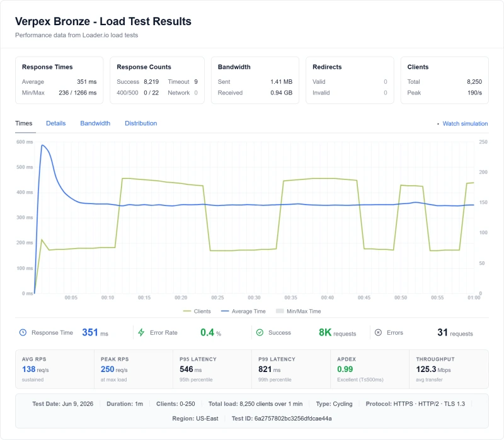Toggle the Average Time legend entry
The width and height of the screenshot is (504, 440).
(243, 311)
